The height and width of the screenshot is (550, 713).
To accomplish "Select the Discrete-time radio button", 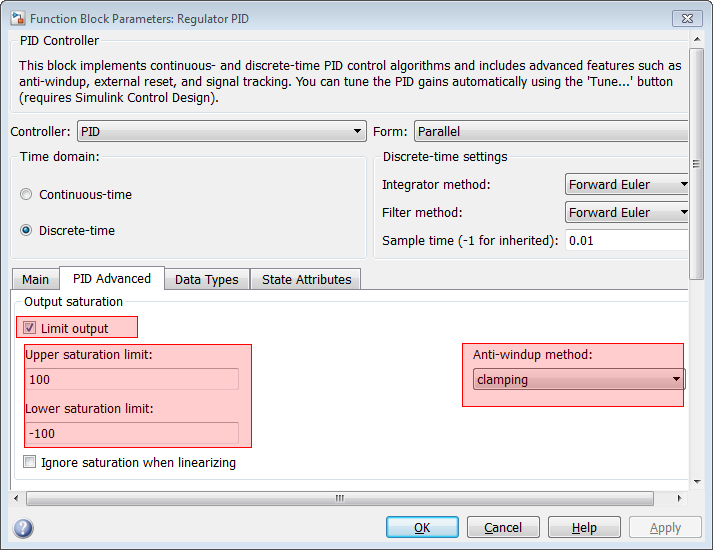I will click(x=26, y=230).
